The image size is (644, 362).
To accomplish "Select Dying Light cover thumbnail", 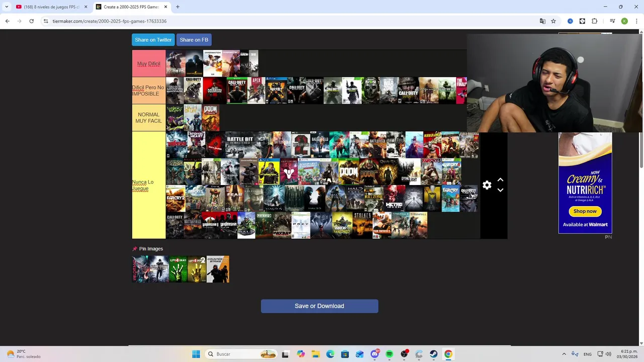I will click(x=409, y=172).
